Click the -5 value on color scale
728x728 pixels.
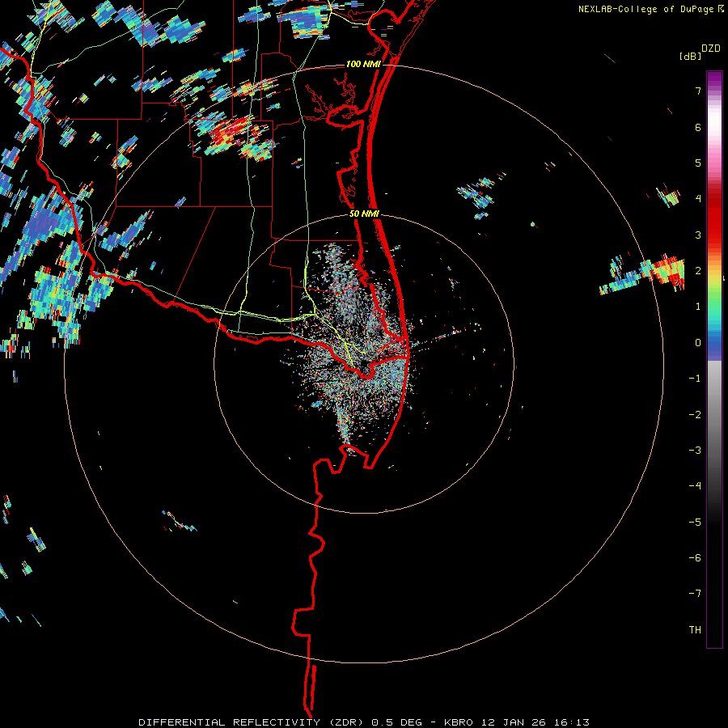point(695,523)
